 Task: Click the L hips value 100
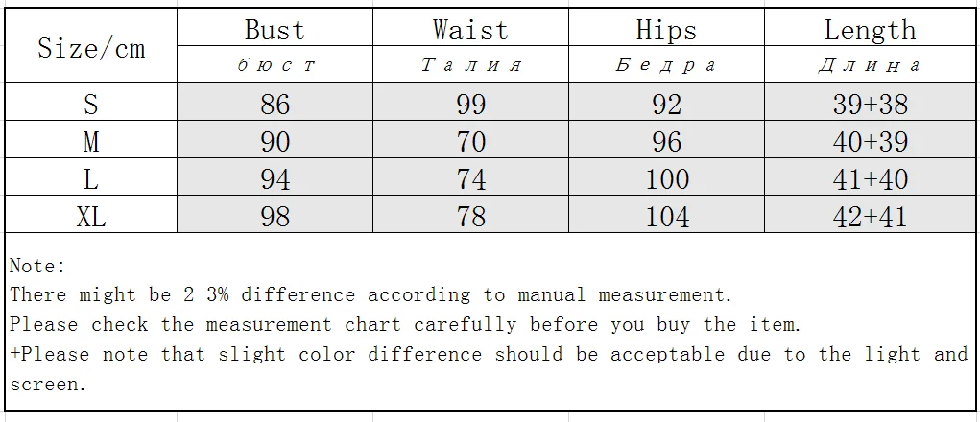click(666, 177)
